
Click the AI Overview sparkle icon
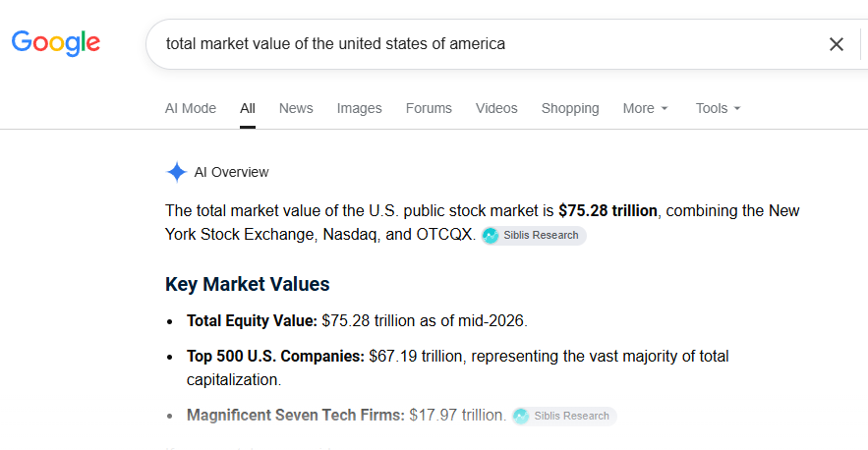point(177,172)
